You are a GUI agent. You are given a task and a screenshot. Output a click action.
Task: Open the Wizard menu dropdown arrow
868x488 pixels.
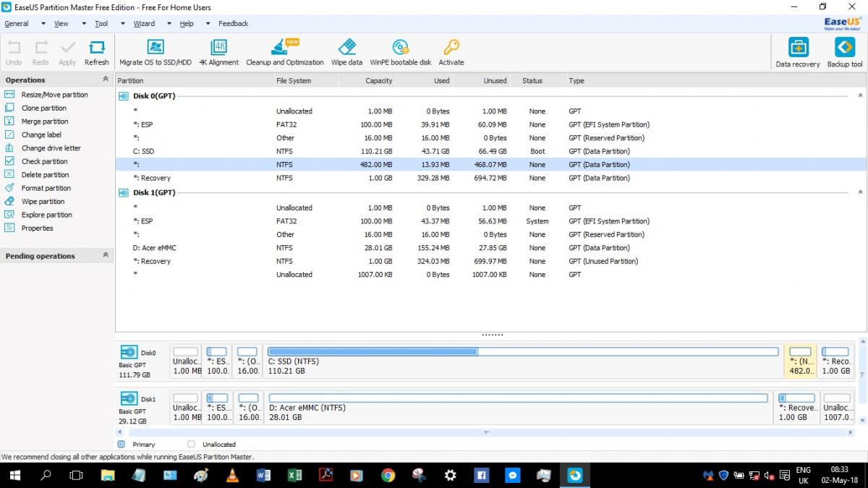point(169,24)
